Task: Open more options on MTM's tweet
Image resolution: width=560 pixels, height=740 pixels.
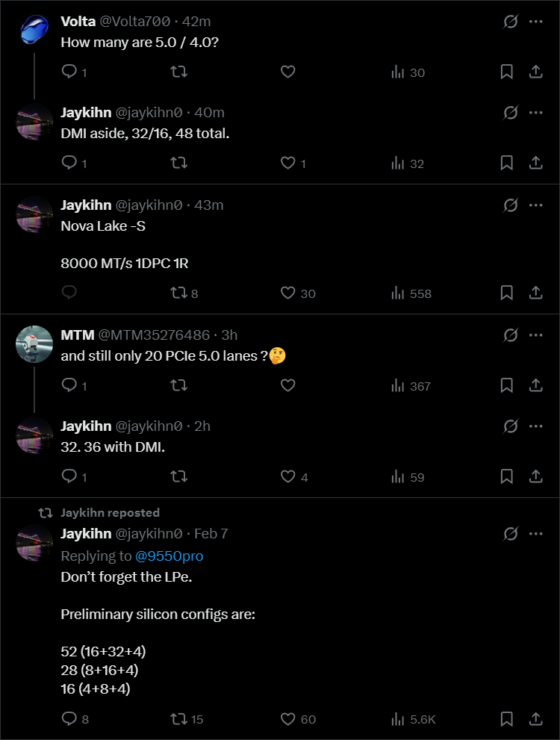Action: point(535,335)
